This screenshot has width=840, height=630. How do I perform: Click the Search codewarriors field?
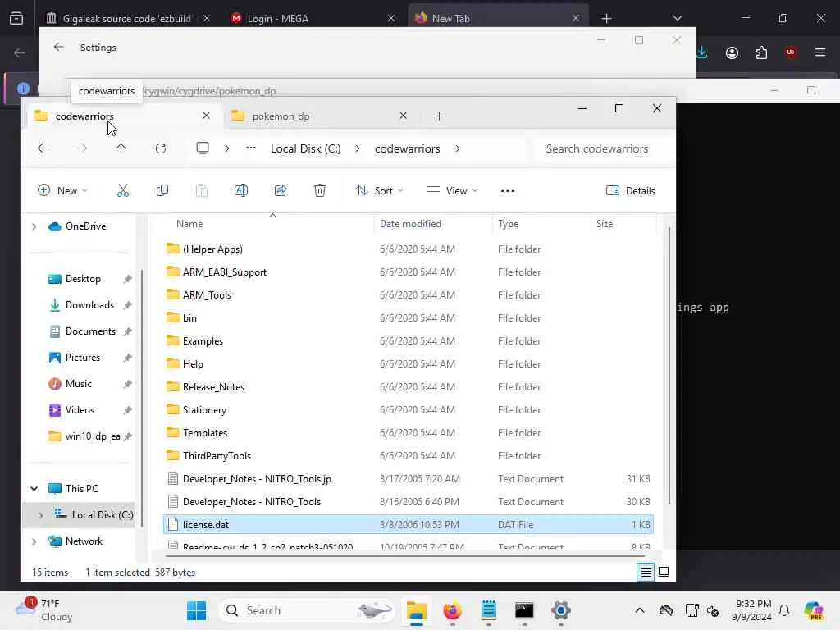click(x=603, y=148)
